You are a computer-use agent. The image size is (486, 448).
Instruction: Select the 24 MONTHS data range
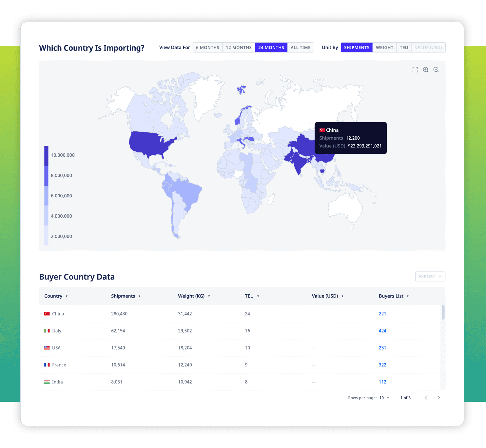coord(271,48)
